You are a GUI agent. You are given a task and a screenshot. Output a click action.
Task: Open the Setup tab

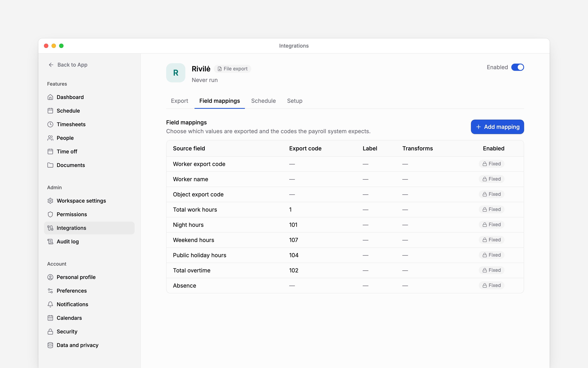[x=294, y=101]
